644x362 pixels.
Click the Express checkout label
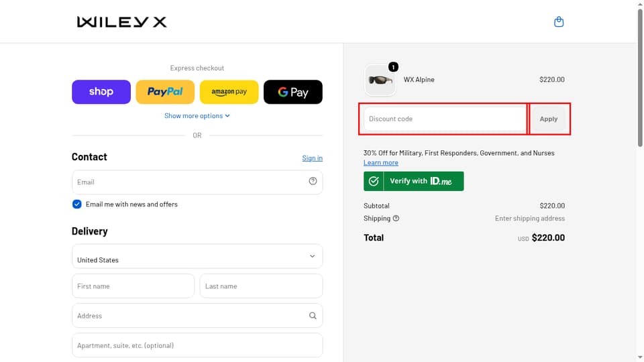pyautogui.click(x=197, y=68)
